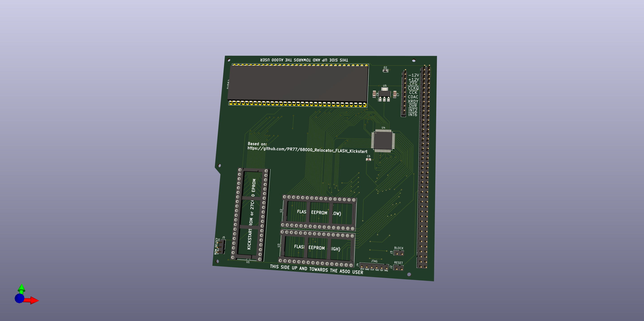Select the U3 Flash EEPROM (HIGH) socket
Viewport: 644px width, 321px height.
pyautogui.click(x=317, y=248)
